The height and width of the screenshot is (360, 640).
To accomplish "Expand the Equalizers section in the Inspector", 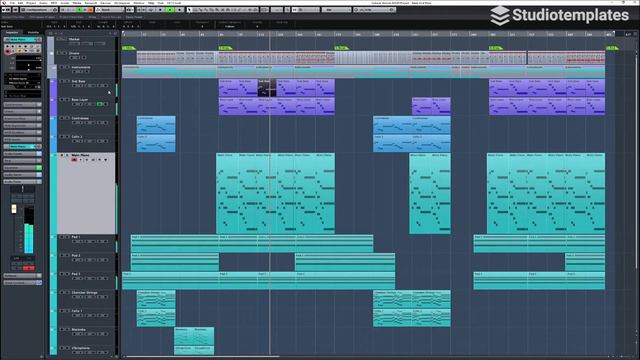I will pos(22,167).
